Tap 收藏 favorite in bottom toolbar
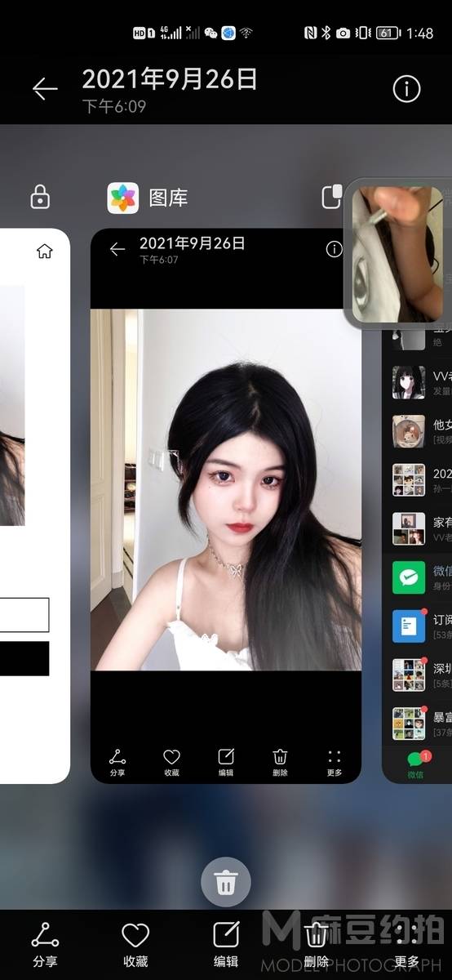The height and width of the screenshot is (980, 452). [x=135, y=945]
